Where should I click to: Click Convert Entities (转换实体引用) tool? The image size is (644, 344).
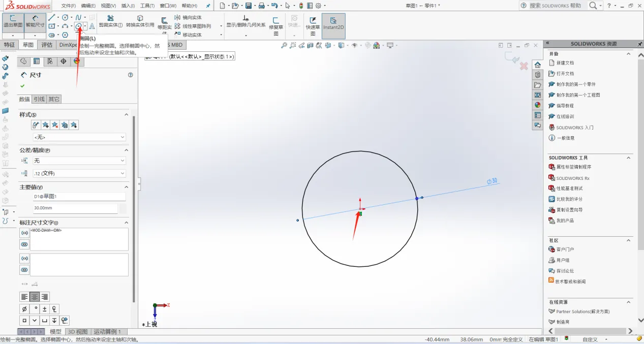click(x=140, y=21)
